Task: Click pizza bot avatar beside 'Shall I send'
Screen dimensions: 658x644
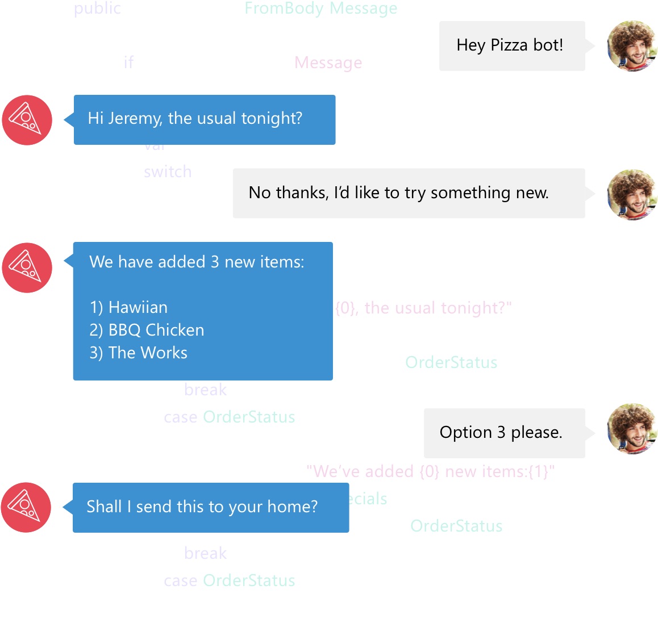Action: click(x=26, y=507)
